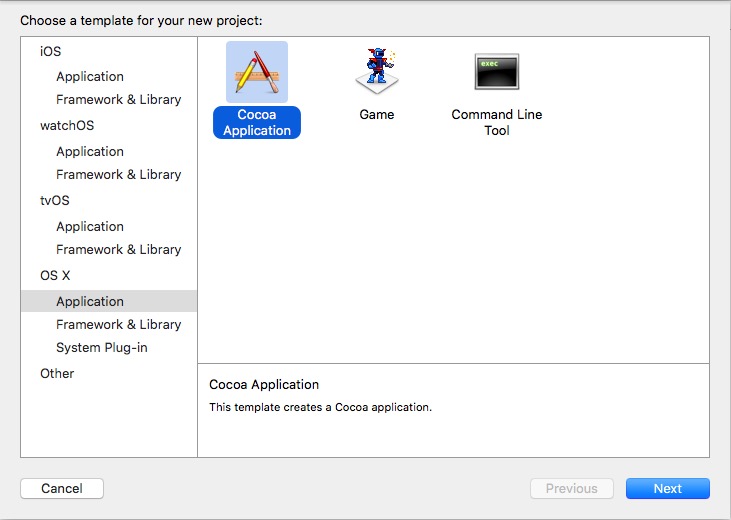
Task: Choose Framework & Library under tvOS
Action: click(118, 250)
